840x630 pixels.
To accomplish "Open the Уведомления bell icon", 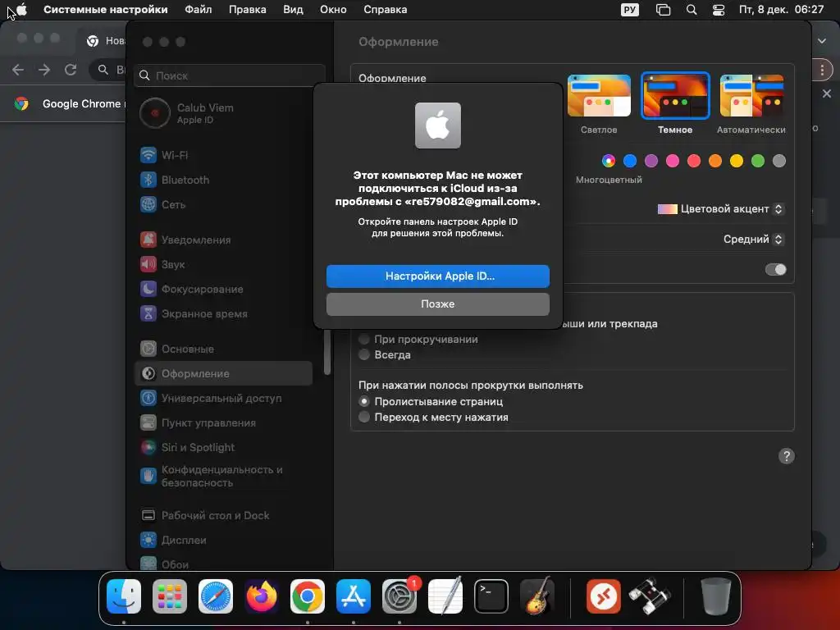I will (148, 240).
